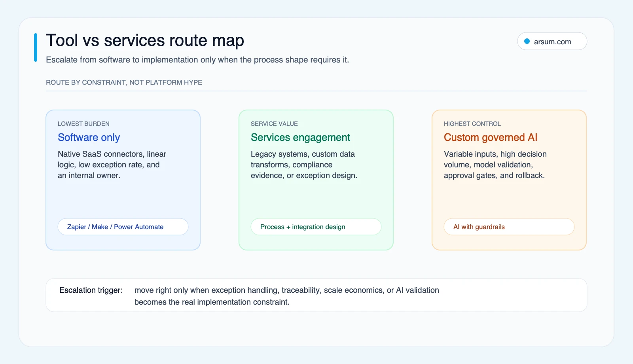
Task: Click the Tool vs services route map title
Action: click(x=145, y=40)
